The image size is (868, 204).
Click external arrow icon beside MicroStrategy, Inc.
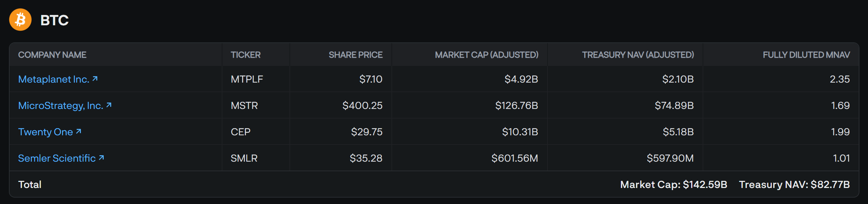tap(109, 105)
